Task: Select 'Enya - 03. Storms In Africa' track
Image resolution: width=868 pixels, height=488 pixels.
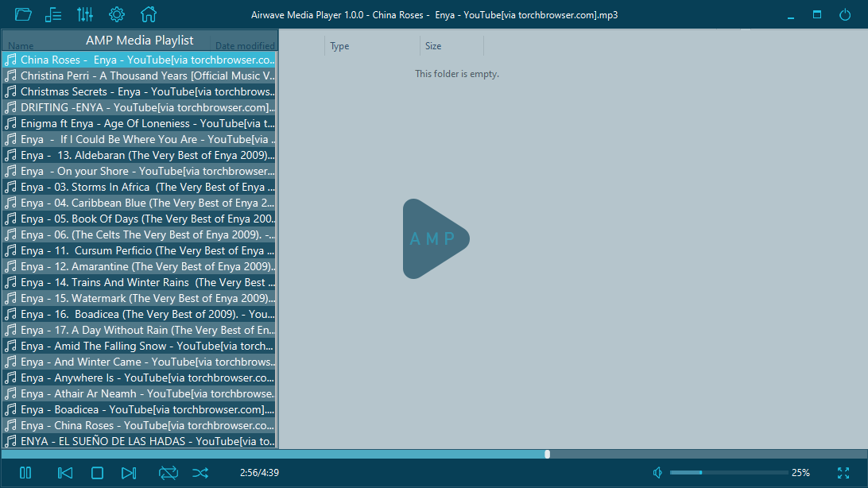Action: point(140,187)
